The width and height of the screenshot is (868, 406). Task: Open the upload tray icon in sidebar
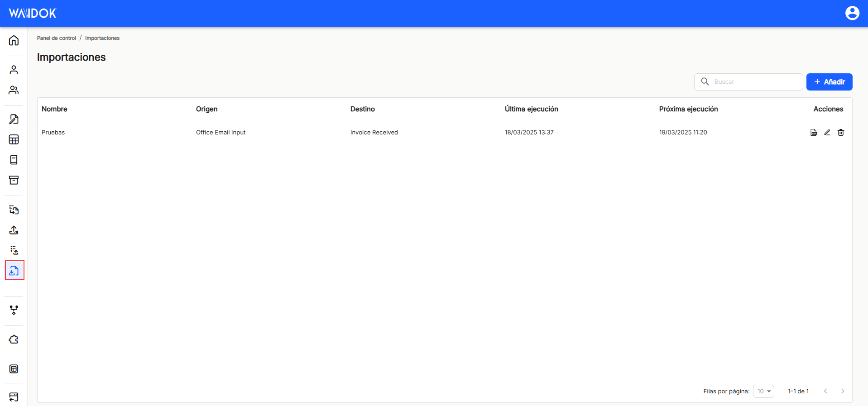(14, 230)
